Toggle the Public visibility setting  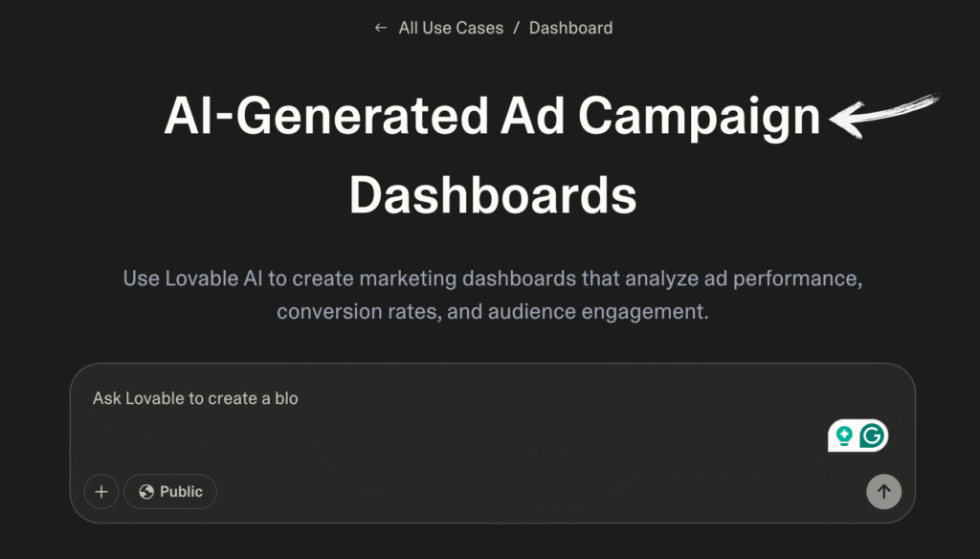click(x=170, y=491)
